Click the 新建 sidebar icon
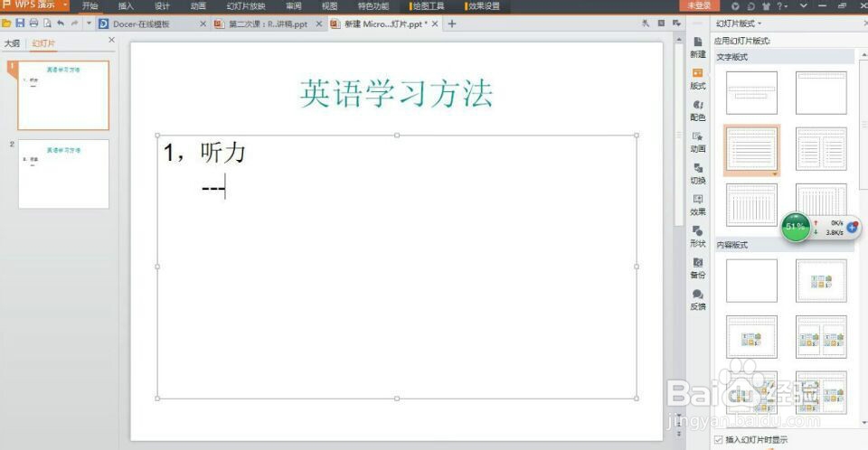This screenshot has height=450, width=868. (x=697, y=47)
